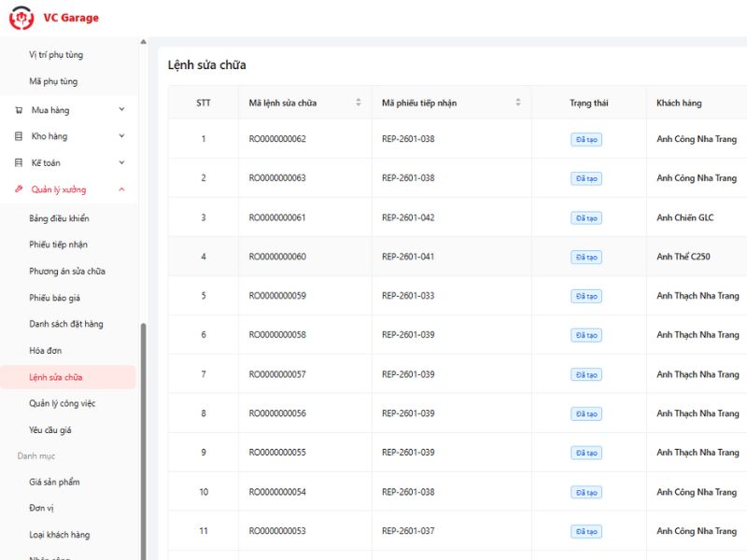This screenshot has height=560, width=747.
Task: Click the sidebar vertical scrollbar
Action: (143, 439)
